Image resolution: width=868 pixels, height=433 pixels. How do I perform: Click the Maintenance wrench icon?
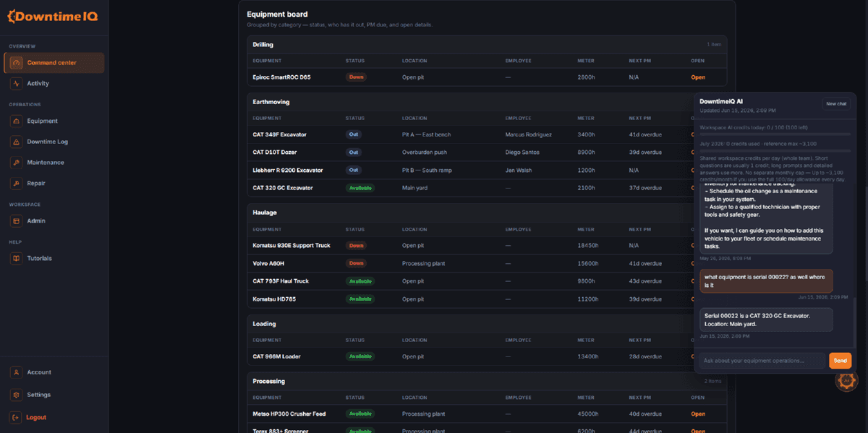tap(17, 163)
